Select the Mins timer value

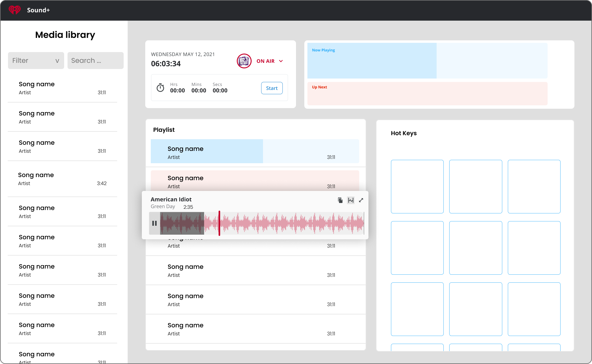click(x=199, y=91)
